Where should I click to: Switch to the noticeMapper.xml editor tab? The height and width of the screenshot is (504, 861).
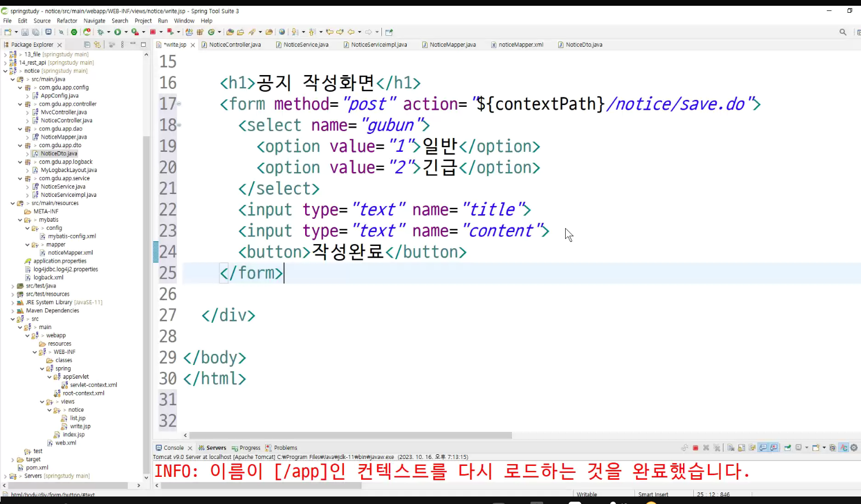coord(517,44)
